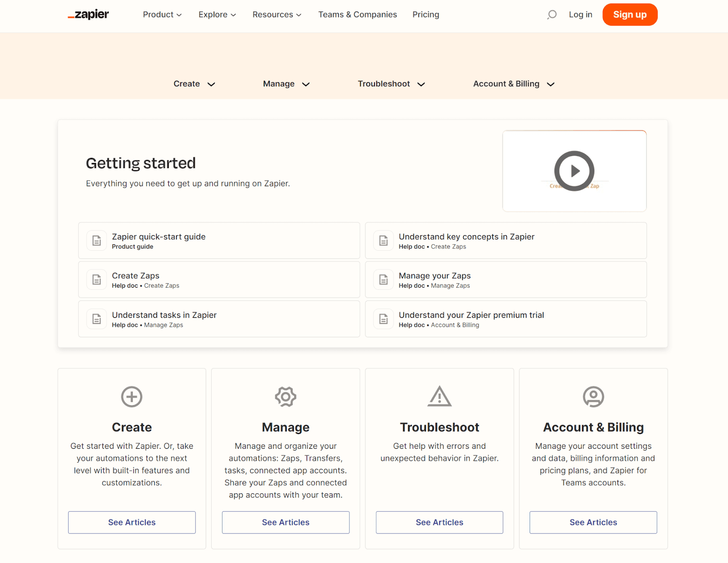
Task: Click the document icon beside Zapier quick-start guide
Action: point(96,240)
